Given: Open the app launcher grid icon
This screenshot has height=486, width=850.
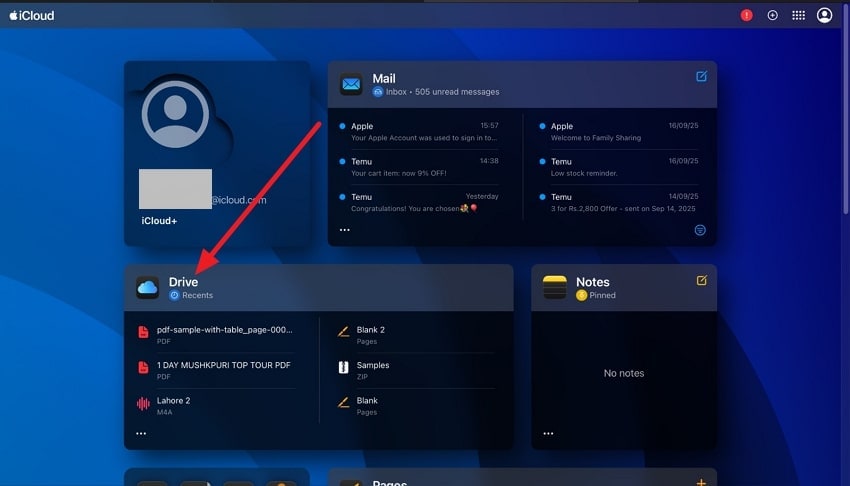Looking at the screenshot, I should coord(799,15).
